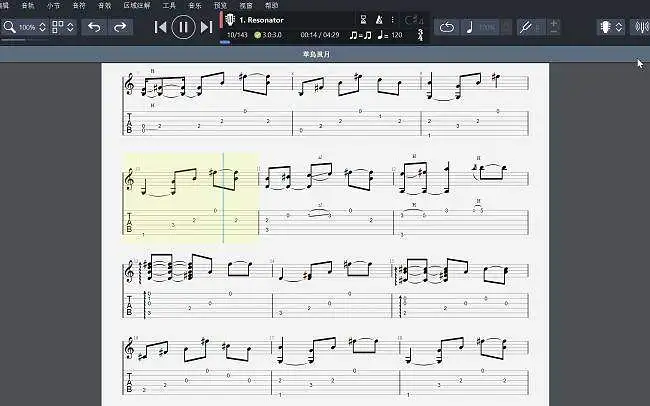Screen dimensions: 650x406
Task: Open the 区域注解 (Section) menu
Action: tap(137, 5)
